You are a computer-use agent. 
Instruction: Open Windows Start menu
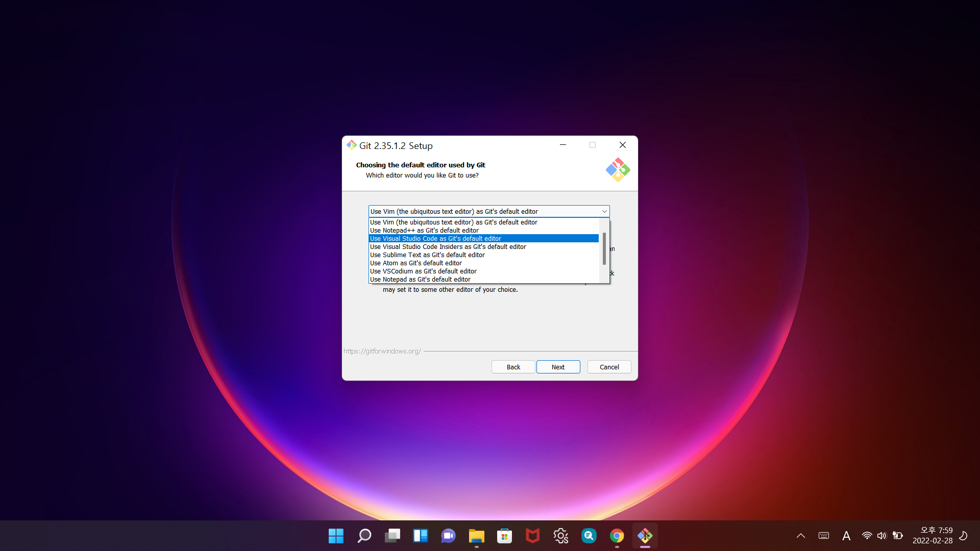click(336, 536)
